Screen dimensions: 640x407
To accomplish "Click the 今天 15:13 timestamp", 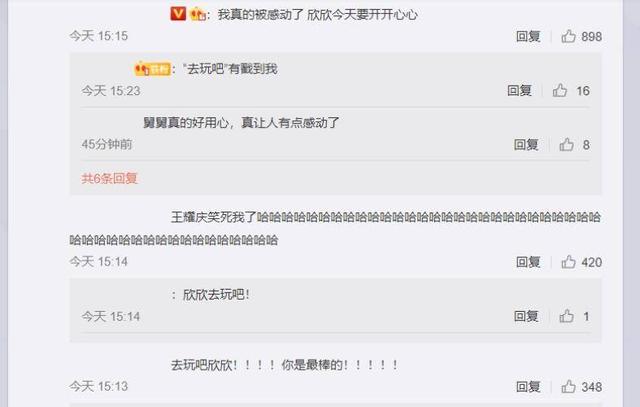I will (98, 386).
